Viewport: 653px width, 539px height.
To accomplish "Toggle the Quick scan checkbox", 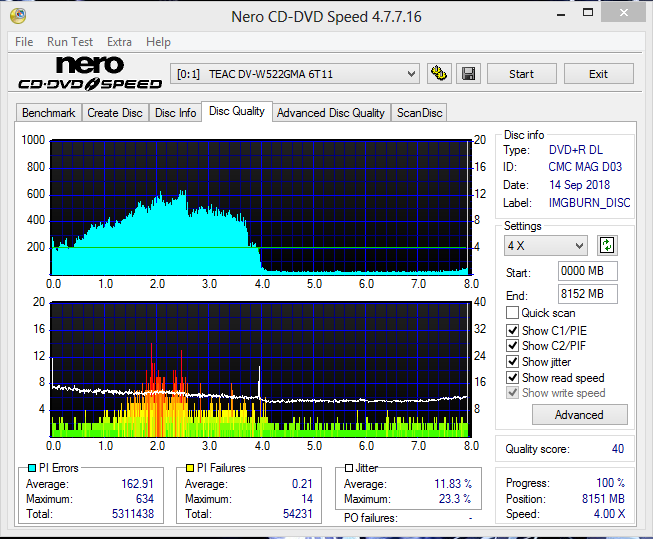I will tap(512, 312).
